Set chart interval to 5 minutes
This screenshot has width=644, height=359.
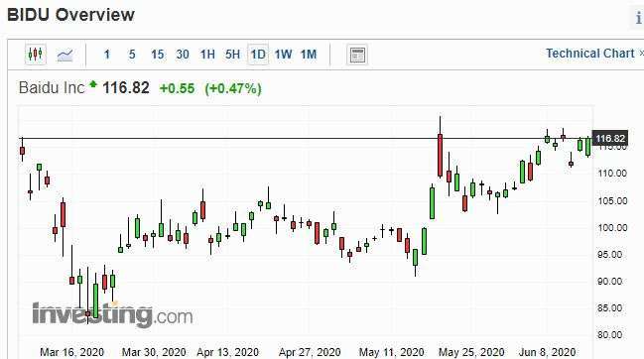click(x=132, y=55)
